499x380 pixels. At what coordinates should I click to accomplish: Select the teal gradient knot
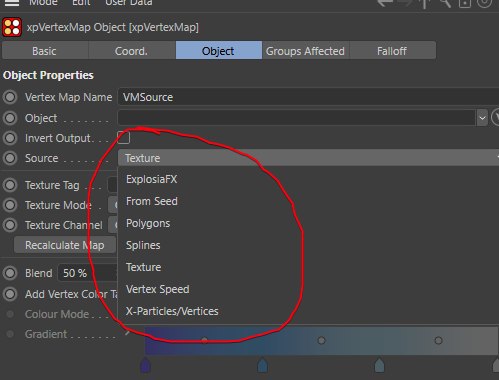[x=379, y=365]
